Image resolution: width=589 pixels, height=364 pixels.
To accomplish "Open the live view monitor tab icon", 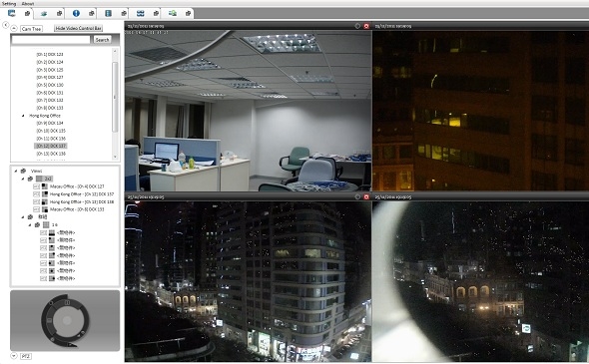I will [x=12, y=14].
